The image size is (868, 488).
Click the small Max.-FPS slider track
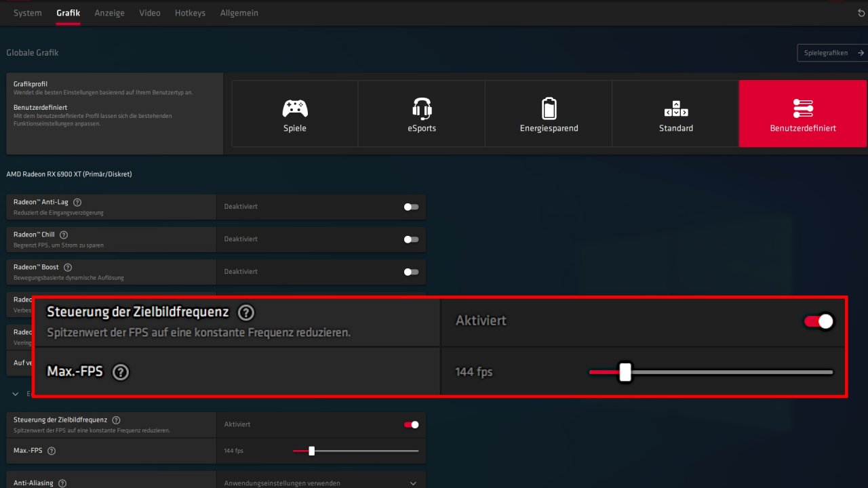point(356,451)
